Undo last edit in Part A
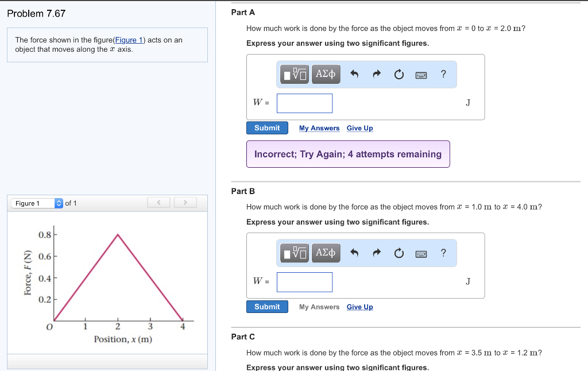The width and height of the screenshot is (588, 371). (x=354, y=74)
